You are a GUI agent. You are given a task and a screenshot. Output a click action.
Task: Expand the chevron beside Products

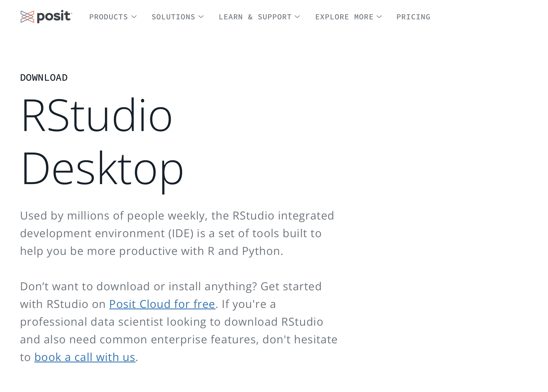pos(134,17)
